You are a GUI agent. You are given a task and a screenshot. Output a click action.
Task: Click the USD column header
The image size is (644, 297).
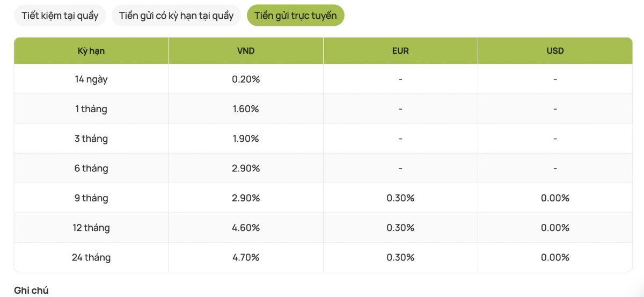tap(555, 50)
